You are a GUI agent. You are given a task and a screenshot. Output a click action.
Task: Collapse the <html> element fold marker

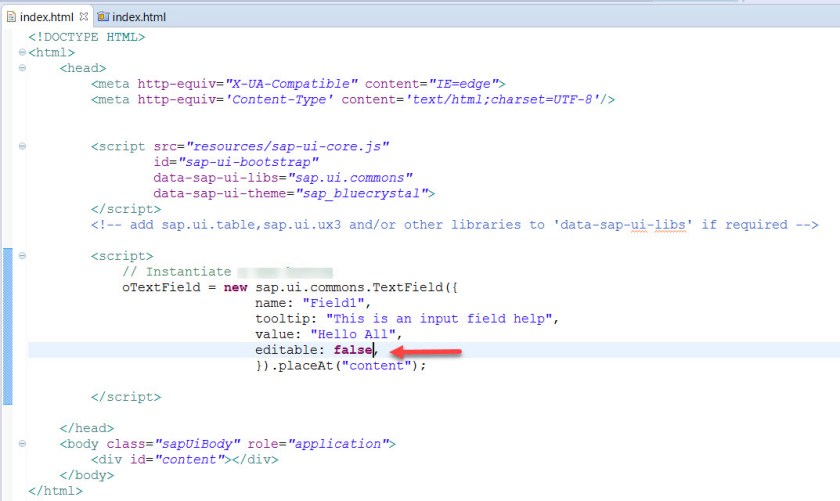tap(22, 52)
